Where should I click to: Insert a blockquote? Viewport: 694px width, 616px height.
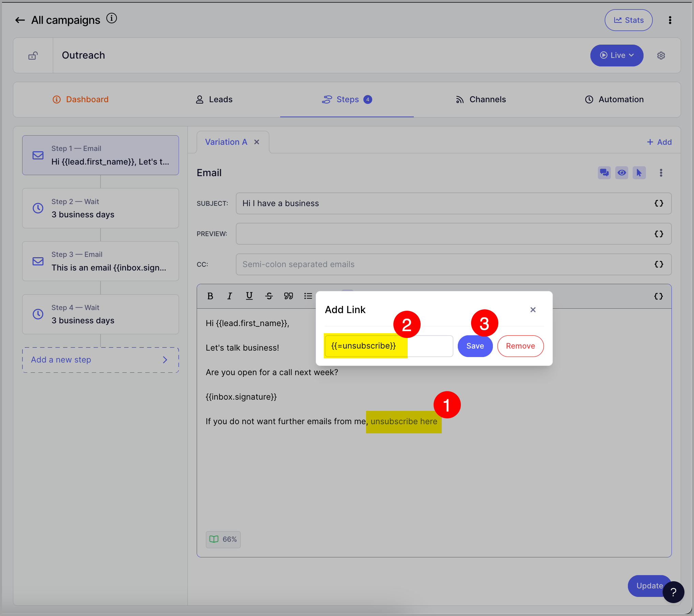[x=288, y=296]
